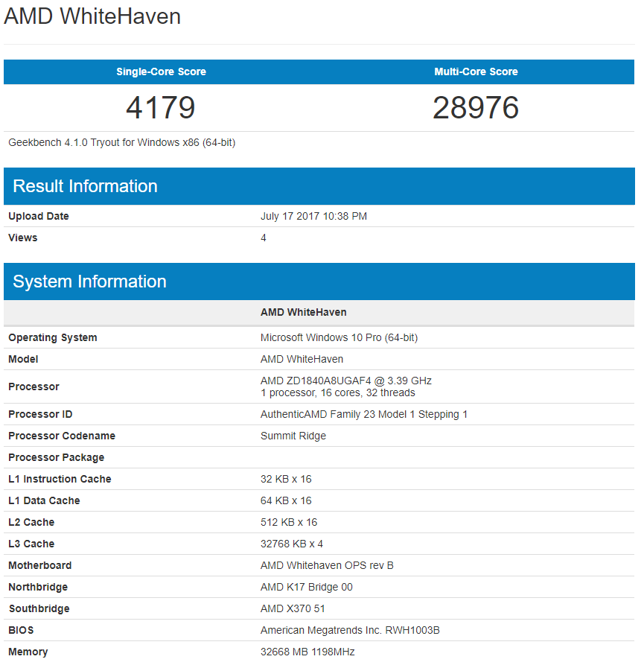The width and height of the screenshot is (644, 668).
Task: Select the Views count value 4
Action: point(264,238)
